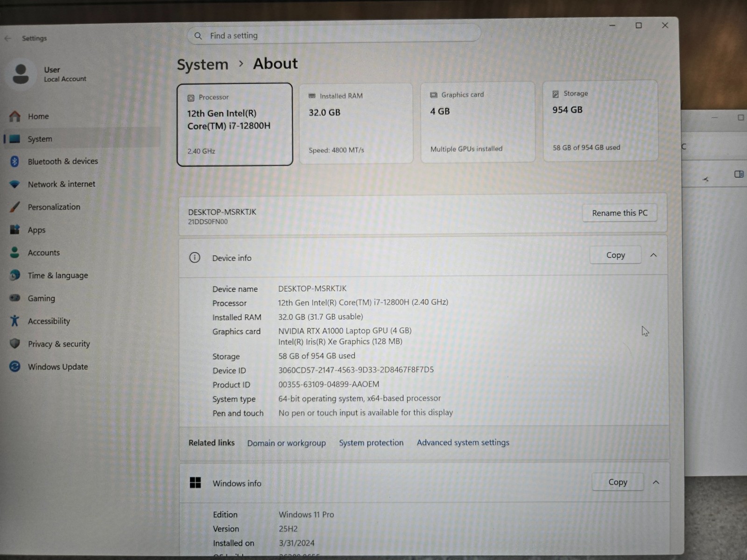This screenshot has height=560, width=747.
Task: Click the Windows logo beside Windows info
Action: [195, 483]
